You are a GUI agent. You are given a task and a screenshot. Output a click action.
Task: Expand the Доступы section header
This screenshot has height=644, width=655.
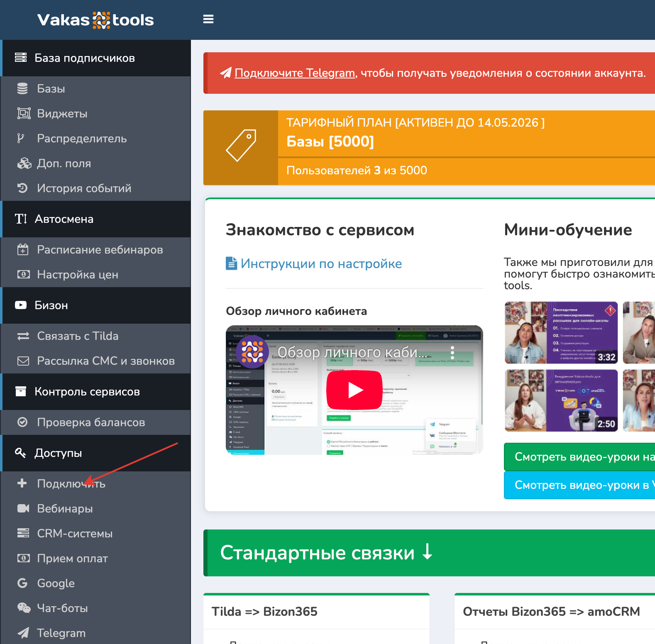(x=58, y=453)
